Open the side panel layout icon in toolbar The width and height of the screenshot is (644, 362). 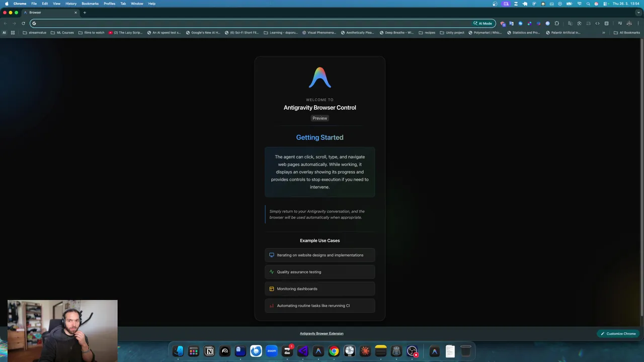(x=606, y=23)
